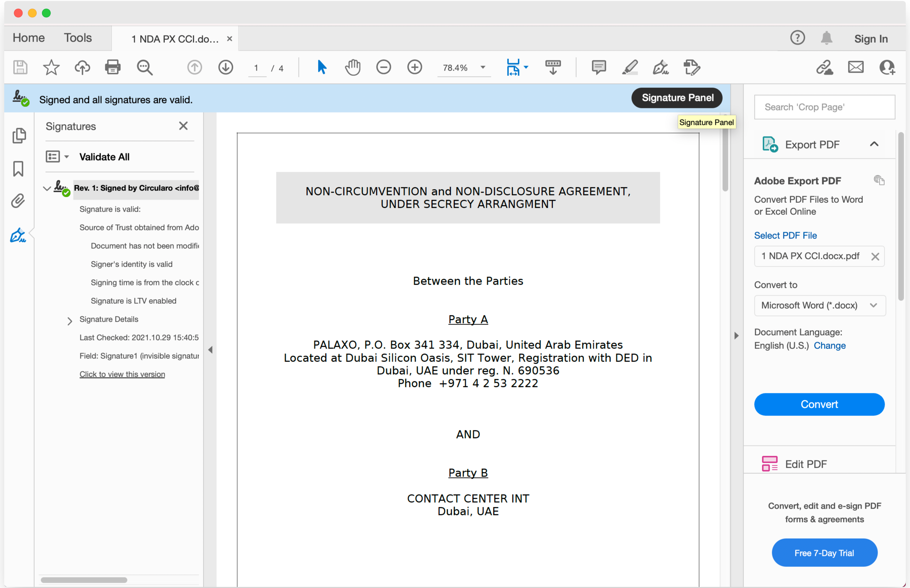Switch to the Home tab

tap(29, 38)
